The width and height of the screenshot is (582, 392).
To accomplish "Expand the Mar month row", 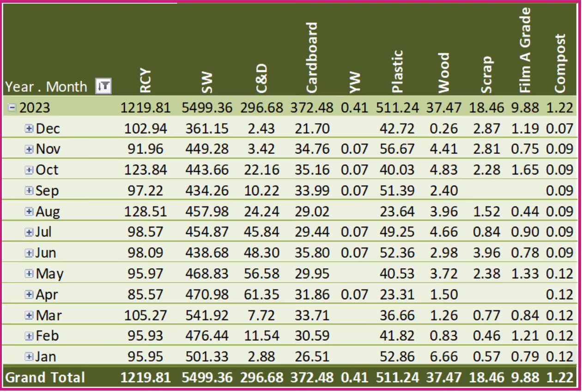I will [x=29, y=315].
